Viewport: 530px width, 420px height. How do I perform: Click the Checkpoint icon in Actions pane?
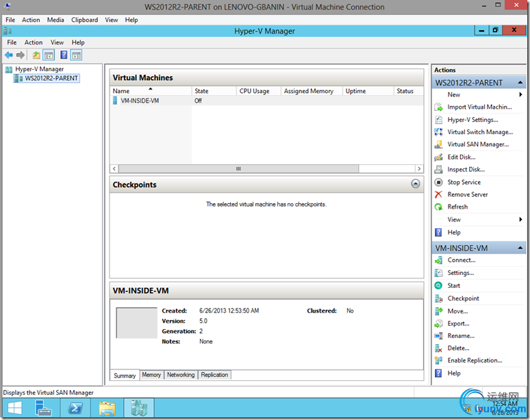[438, 298]
